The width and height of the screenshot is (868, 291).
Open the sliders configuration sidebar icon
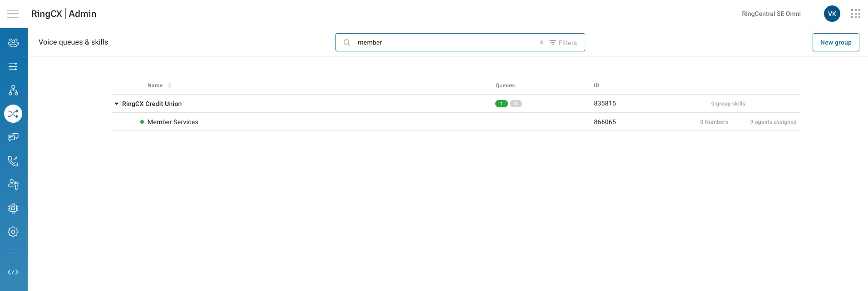tap(13, 66)
